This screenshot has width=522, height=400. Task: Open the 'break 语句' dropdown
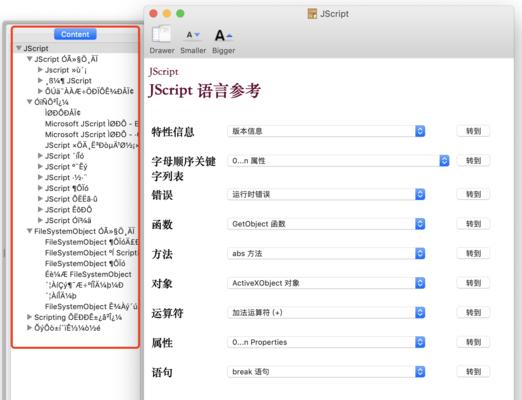pyautogui.click(x=326, y=372)
